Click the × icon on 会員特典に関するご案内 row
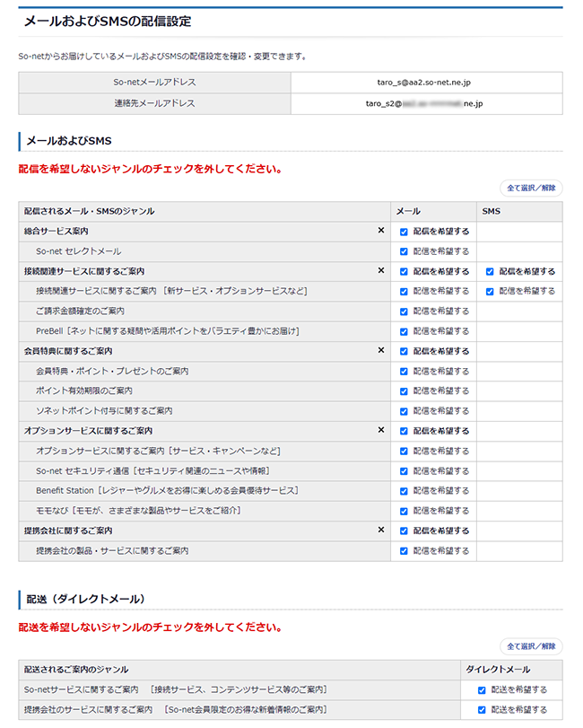 pyautogui.click(x=380, y=351)
